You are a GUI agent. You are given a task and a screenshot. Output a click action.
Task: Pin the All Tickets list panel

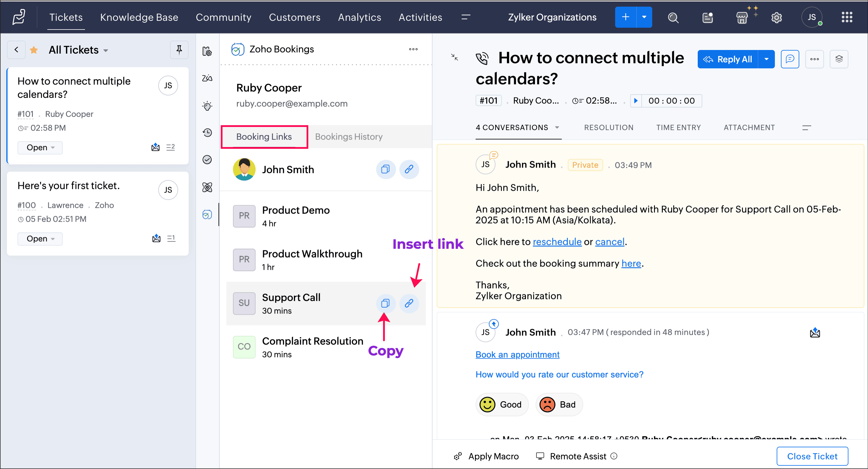pyautogui.click(x=179, y=50)
